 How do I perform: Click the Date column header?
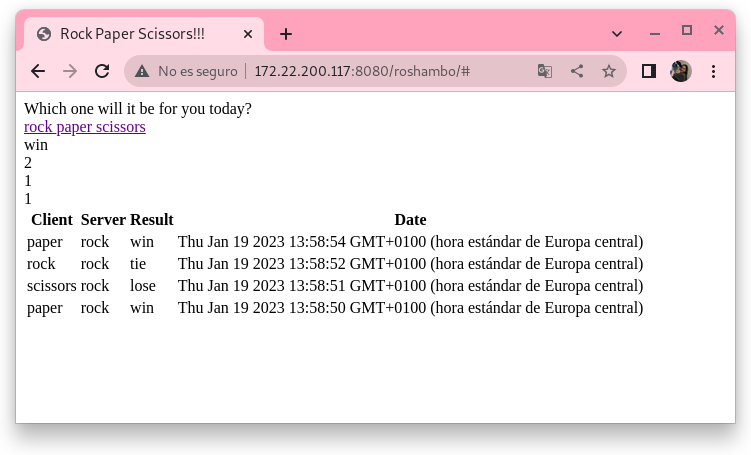(x=410, y=220)
